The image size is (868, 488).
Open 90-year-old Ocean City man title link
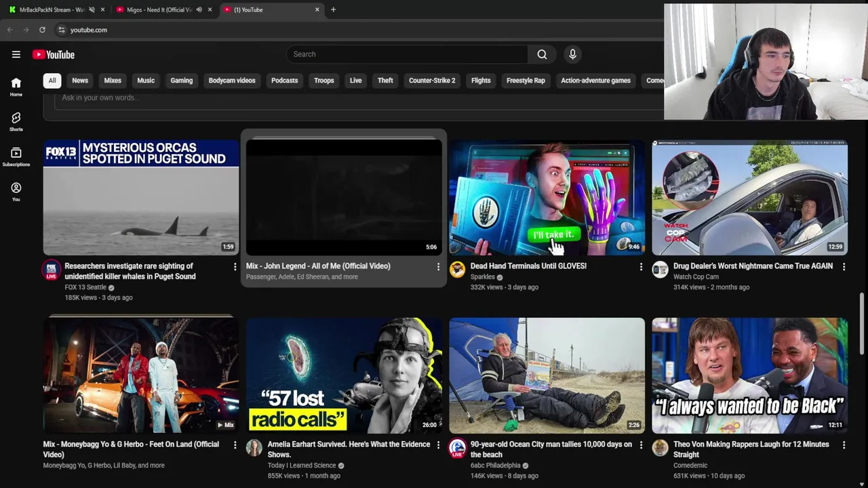(x=551, y=449)
